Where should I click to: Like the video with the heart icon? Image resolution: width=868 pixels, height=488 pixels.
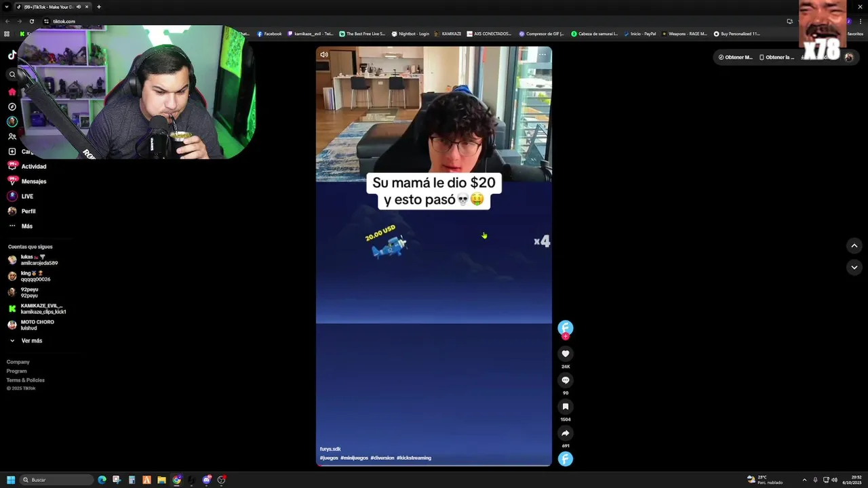566,354
